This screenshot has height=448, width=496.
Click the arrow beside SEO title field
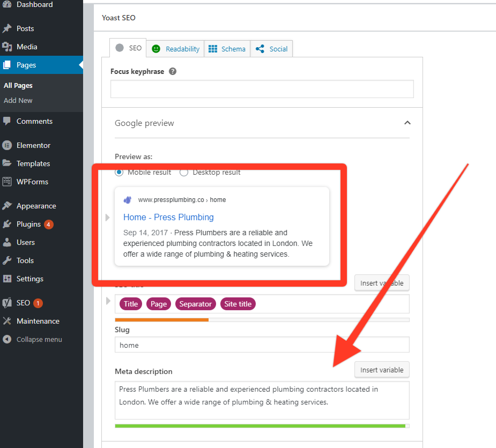[x=108, y=301]
